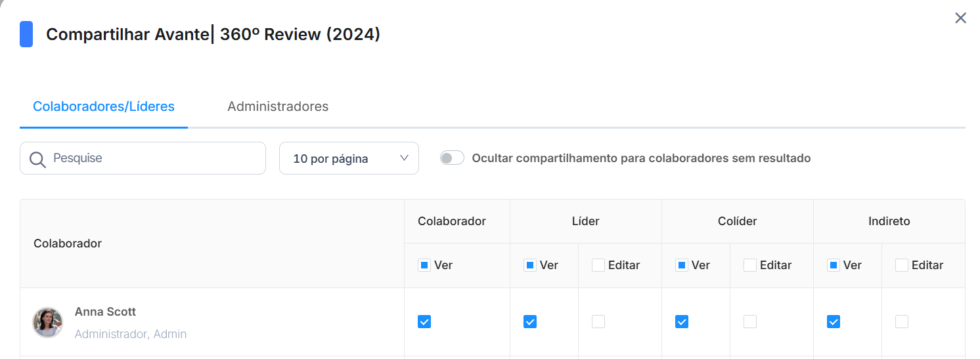980x359 pixels.
Task: Uncheck Anna Scott's Indireto view checkbox
Action: pyautogui.click(x=834, y=322)
